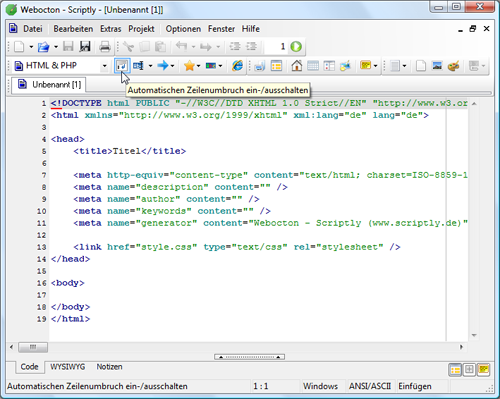Click the paint palette color icon

click(x=453, y=66)
